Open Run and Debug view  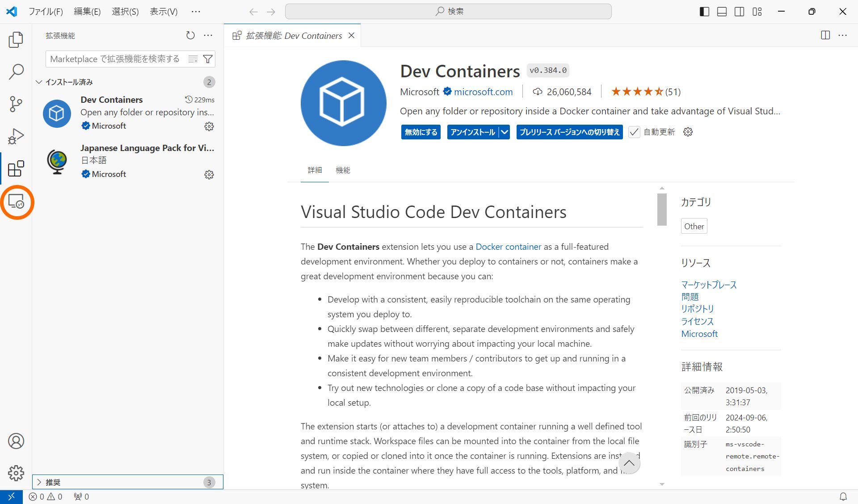coord(16,136)
